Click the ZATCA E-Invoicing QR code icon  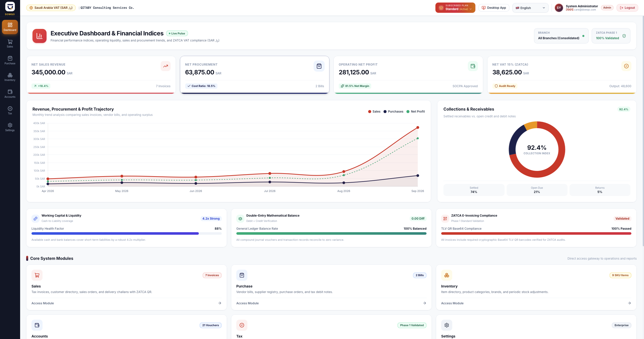(445, 219)
